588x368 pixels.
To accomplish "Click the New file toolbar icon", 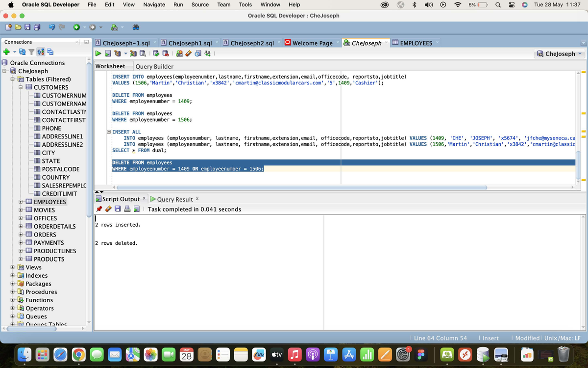I will (x=8, y=27).
